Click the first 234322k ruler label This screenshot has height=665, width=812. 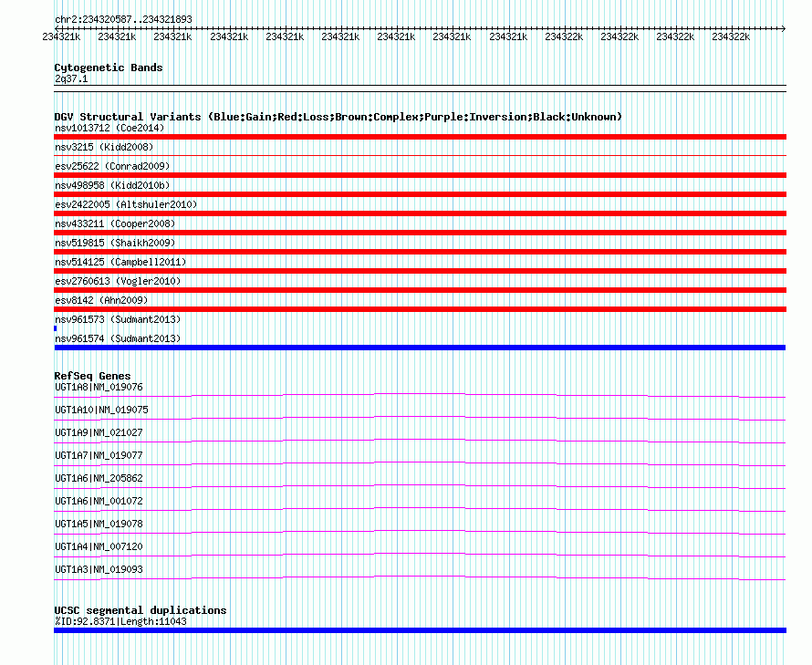[564, 37]
